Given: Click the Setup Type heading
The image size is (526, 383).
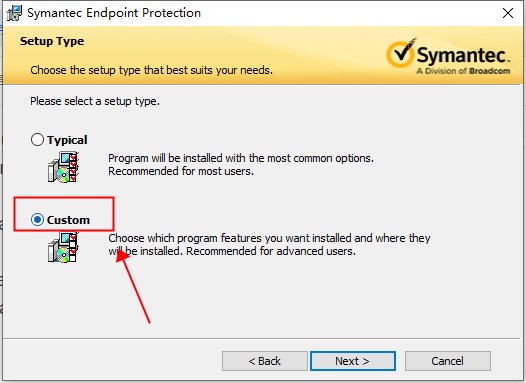Looking at the screenshot, I should point(52,41).
